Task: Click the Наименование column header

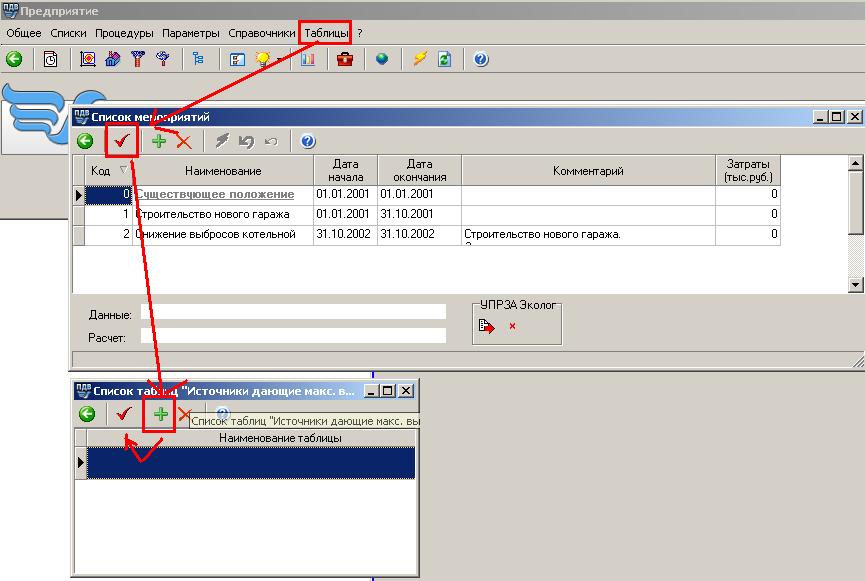Action: coord(222,171)
